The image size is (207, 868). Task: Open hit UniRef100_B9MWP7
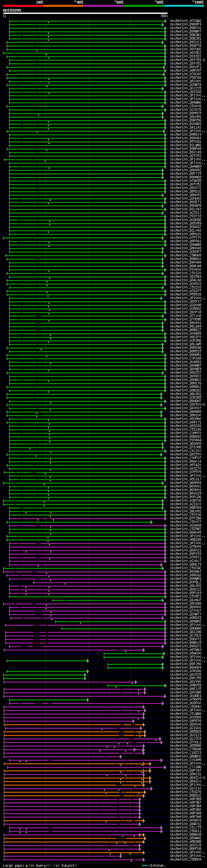[x=186, y=31]
